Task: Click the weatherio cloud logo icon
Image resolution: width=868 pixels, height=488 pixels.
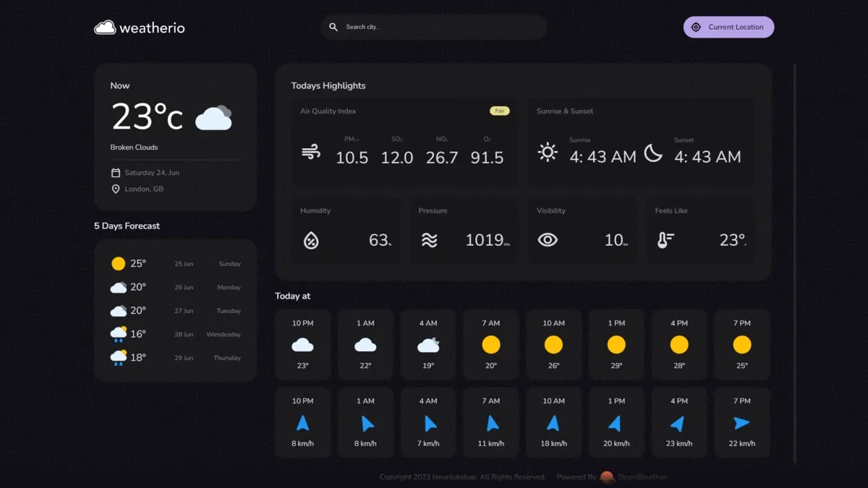Action: (106, 27)
